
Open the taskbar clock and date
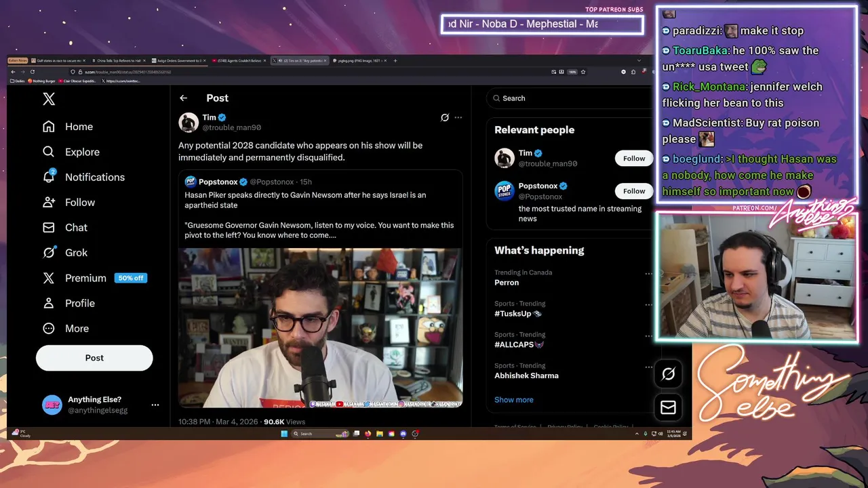pyautogui.click(x=674, y=434)
